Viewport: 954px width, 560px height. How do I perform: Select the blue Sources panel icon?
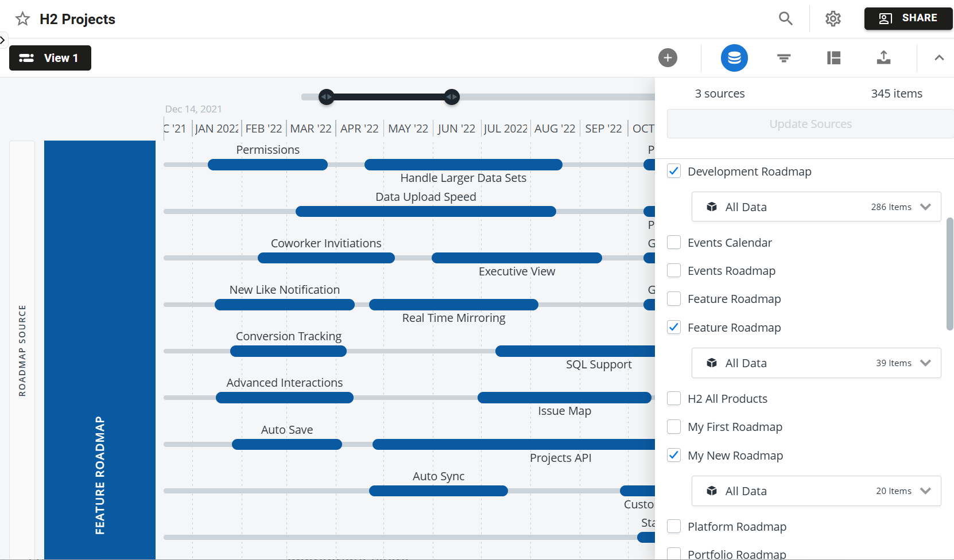coord(734,57)
